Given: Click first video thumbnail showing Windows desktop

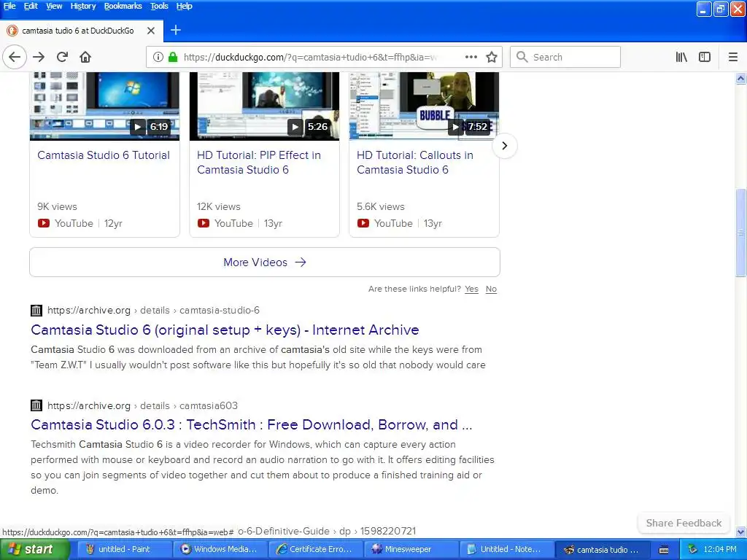Looking at the screenshot, I should click(104, 106).
